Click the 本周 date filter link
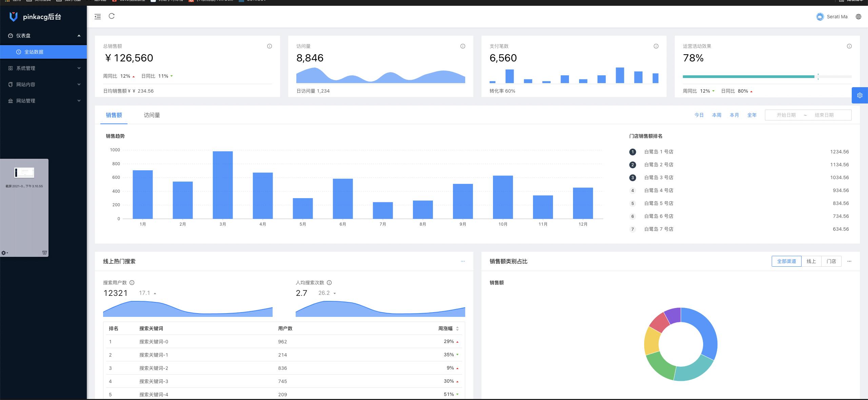Screen dimensions: 868x400 (x=716, y=115)
